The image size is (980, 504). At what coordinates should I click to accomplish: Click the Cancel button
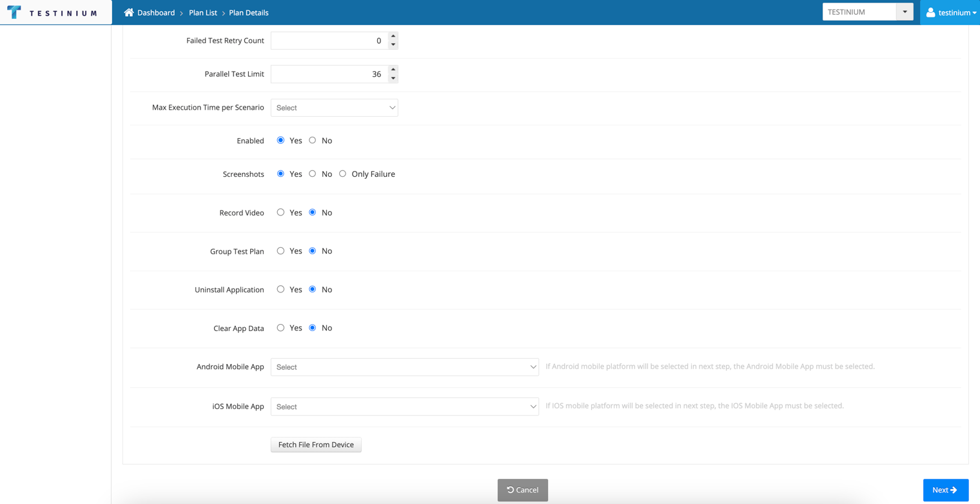(x=523, y=490)
